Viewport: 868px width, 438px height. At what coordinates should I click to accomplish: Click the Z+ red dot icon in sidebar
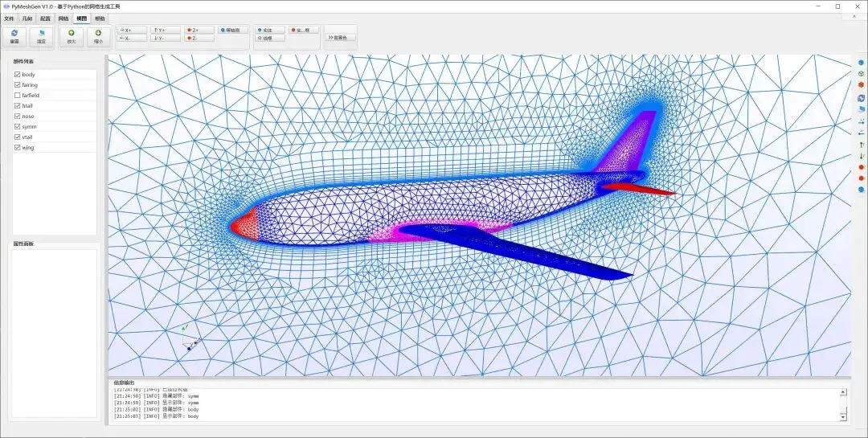point(861,166)
